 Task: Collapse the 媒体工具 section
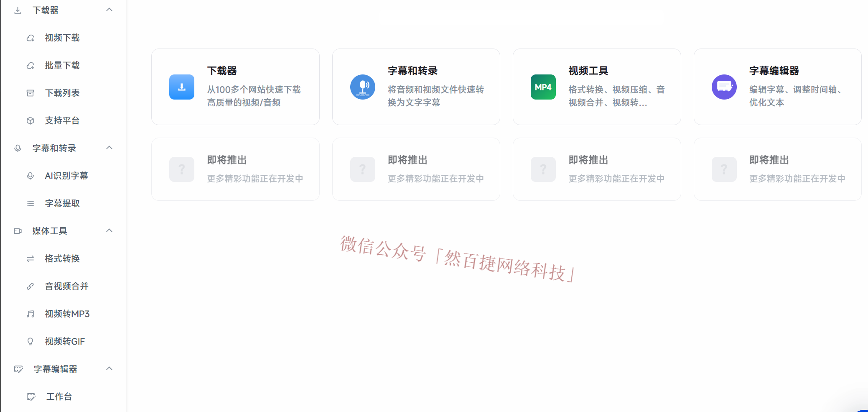(x=109, y=230)
